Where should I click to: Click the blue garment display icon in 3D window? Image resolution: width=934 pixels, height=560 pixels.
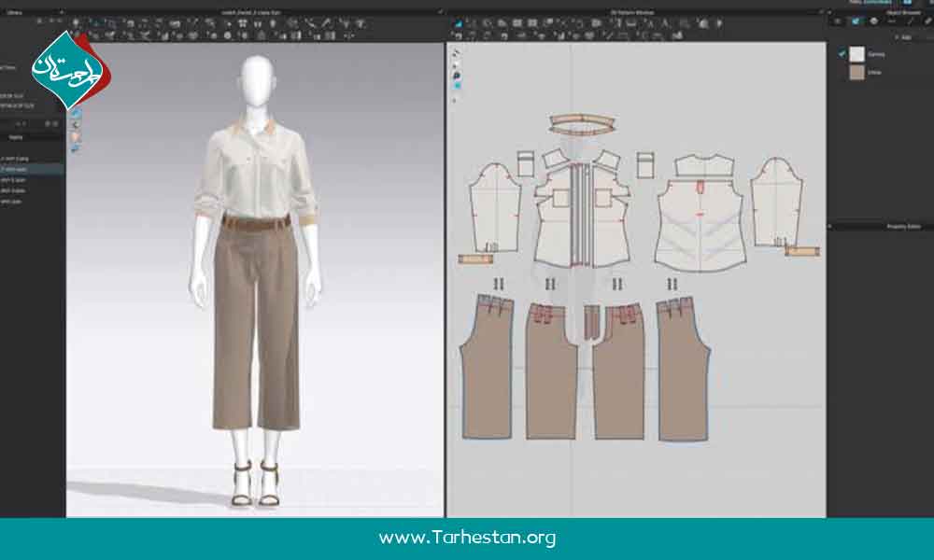click(77, 114)
